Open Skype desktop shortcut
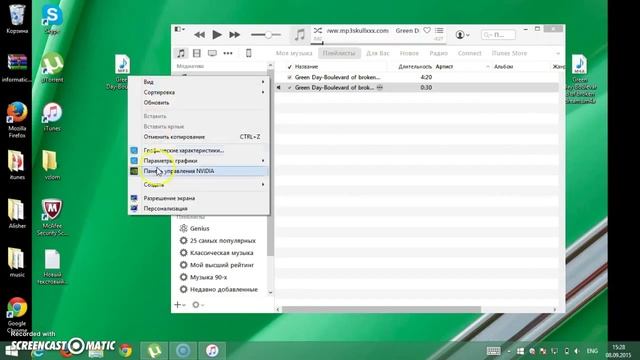This screenshot has width=640, height=360. [x=52, y=19]
